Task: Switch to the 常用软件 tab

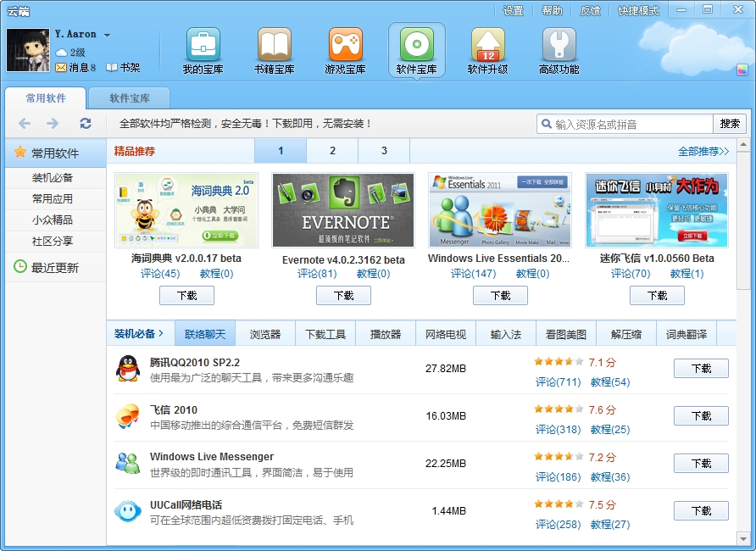Action: click(x=46, y=98)
